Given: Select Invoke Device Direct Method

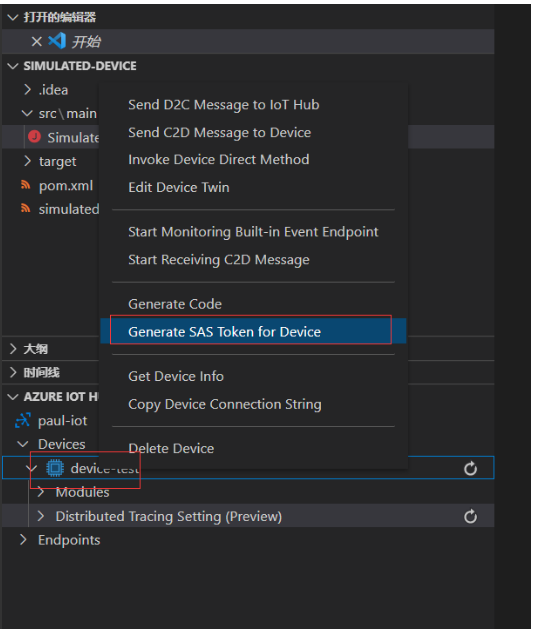Looking at the screenshot, I should click(219, 160).
